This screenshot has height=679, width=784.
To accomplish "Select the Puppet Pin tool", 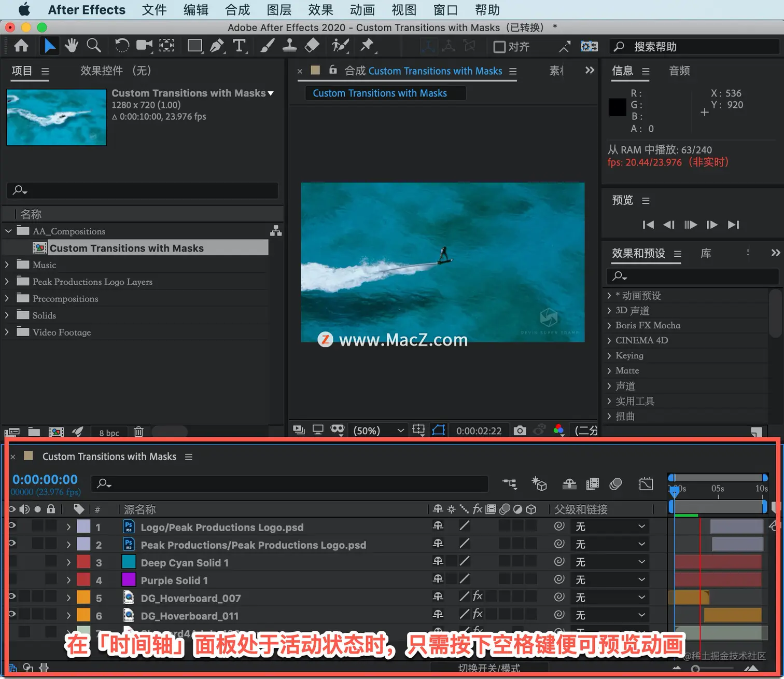I will (x=368, y=46).
